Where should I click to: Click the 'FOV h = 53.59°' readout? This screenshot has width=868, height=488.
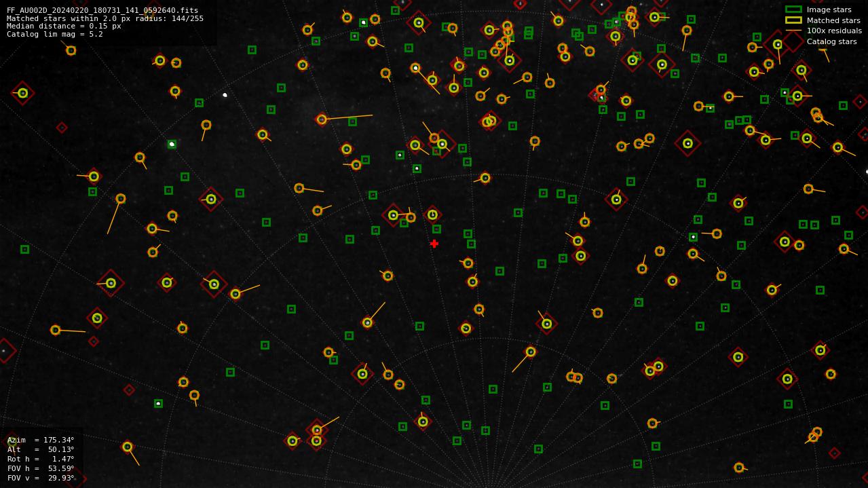(x=41, y=468)
